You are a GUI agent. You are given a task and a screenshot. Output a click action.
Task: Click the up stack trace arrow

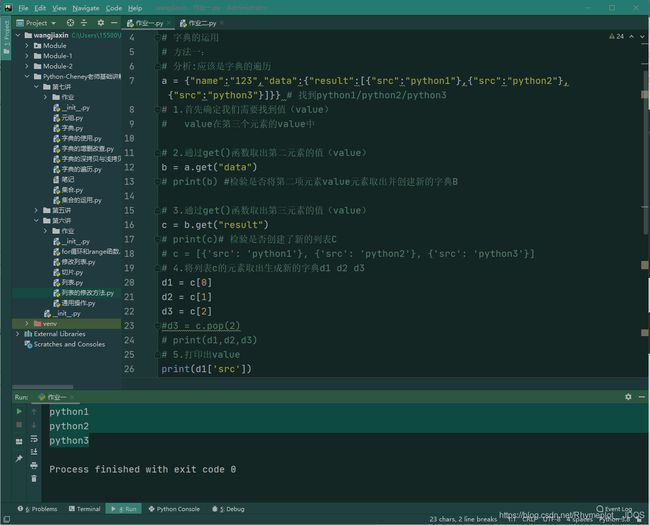click(x=34, y=411)
